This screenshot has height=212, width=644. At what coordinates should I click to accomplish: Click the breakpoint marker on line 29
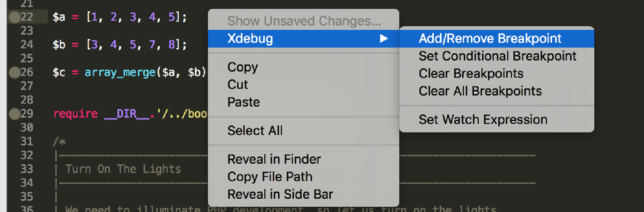coord(15,114)
